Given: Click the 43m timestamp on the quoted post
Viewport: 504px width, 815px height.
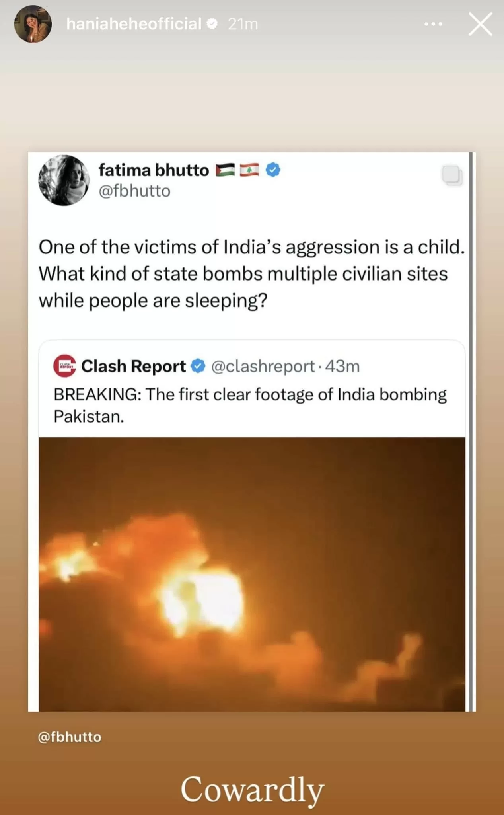Looking at the screenshot, I should [342, 366].
